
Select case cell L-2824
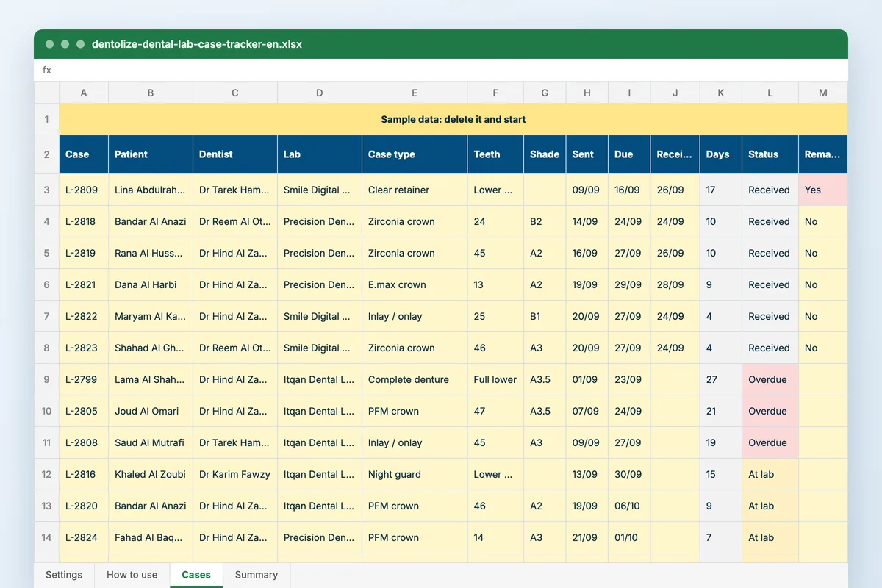click(84, 537)
